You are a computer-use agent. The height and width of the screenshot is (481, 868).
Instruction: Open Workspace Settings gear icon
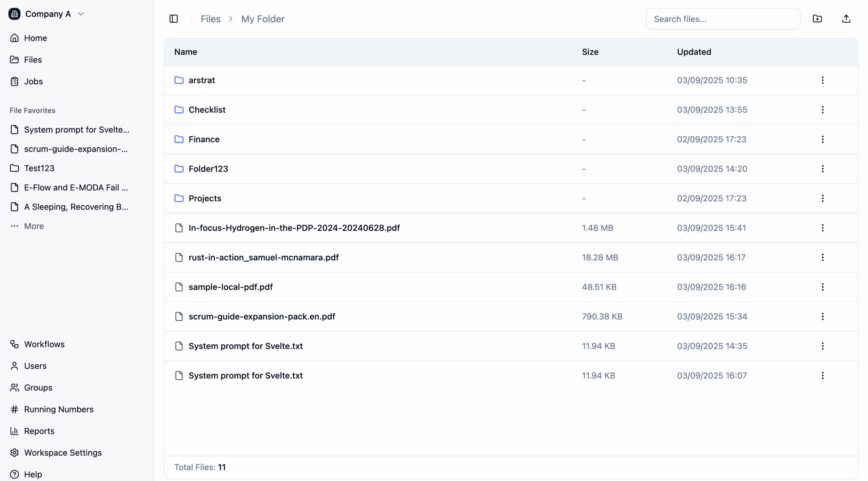(x=14, y=453)
